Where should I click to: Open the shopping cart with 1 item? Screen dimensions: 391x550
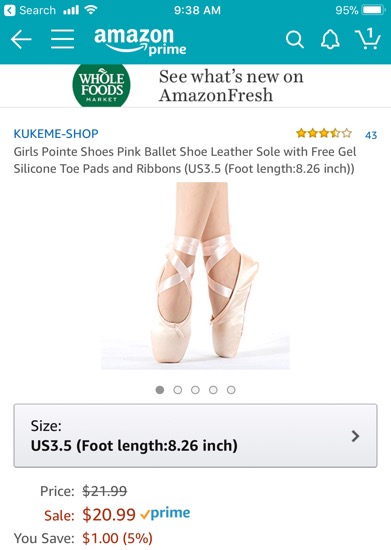tap(368, 39)
